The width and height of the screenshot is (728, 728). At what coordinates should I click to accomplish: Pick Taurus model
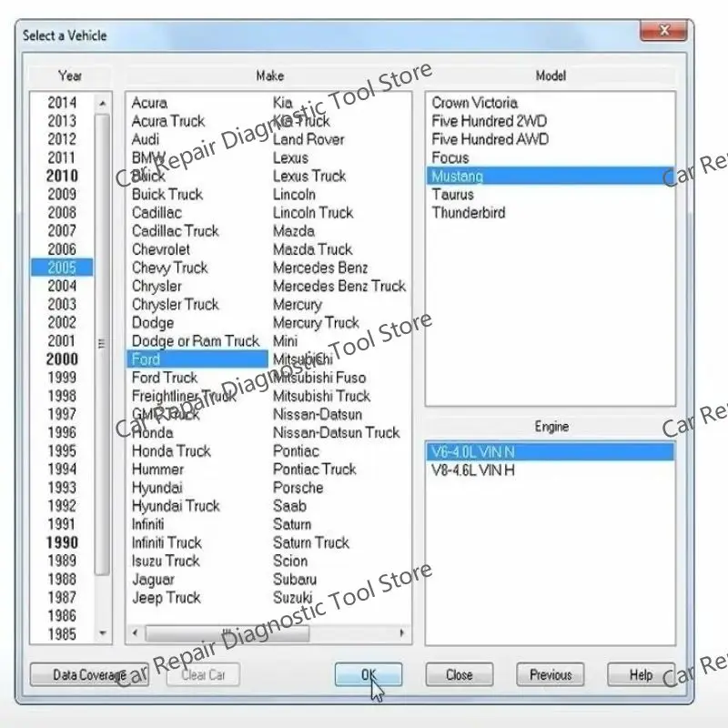click(551, 194)
